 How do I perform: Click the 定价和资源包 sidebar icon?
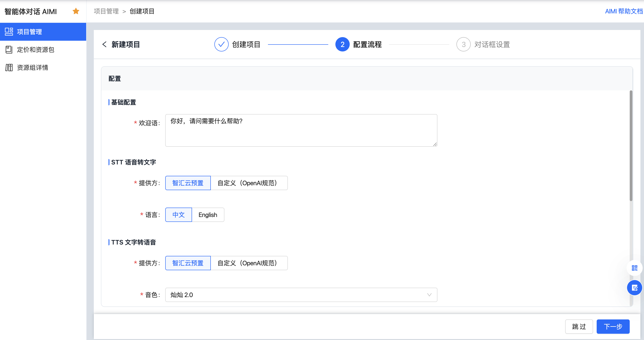click(x=9, y=50)
